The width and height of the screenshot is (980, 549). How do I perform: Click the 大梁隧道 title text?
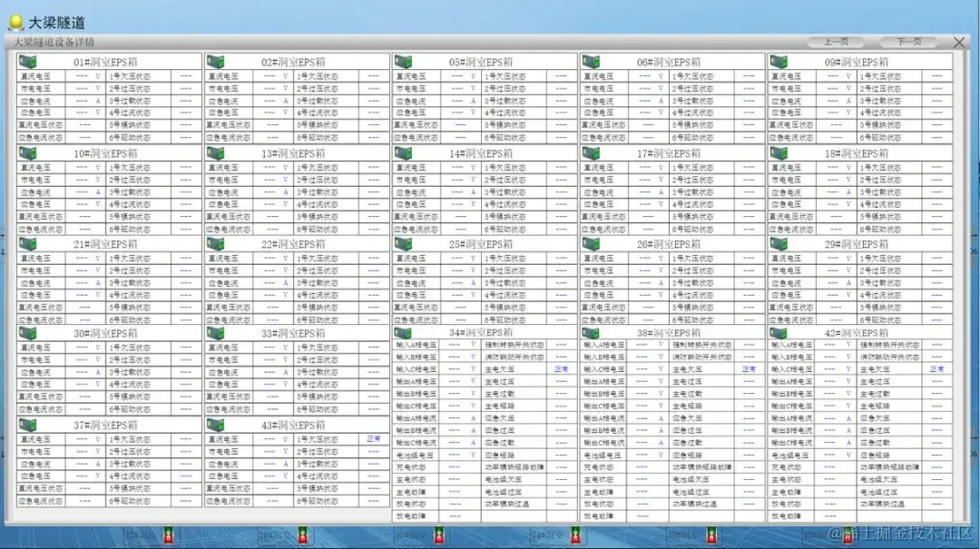click(x=57, y=23)
